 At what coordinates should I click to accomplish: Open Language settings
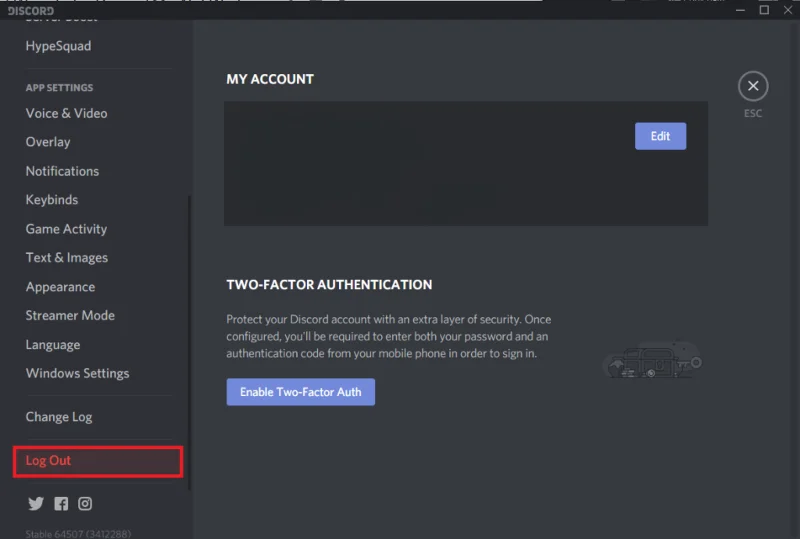(53, 345)
